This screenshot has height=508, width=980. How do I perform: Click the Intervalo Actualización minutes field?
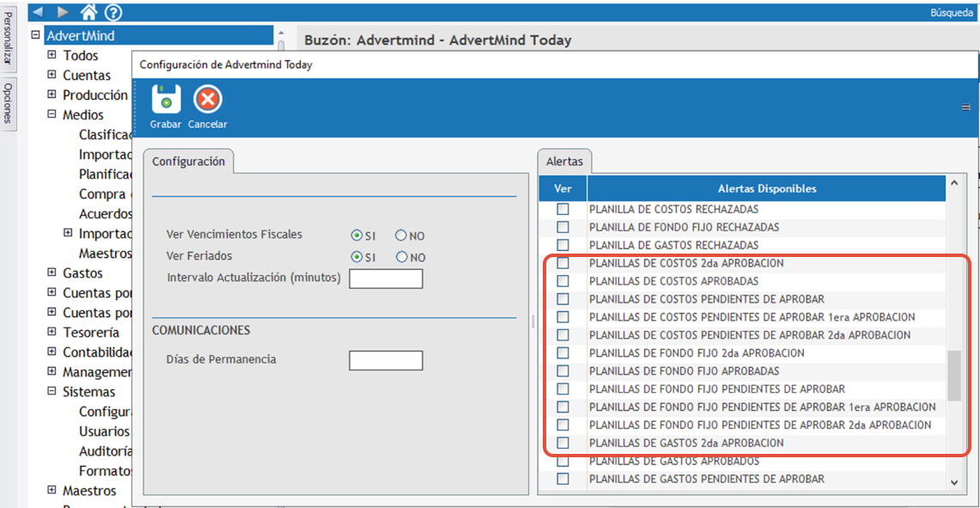[x=386, y=278]
